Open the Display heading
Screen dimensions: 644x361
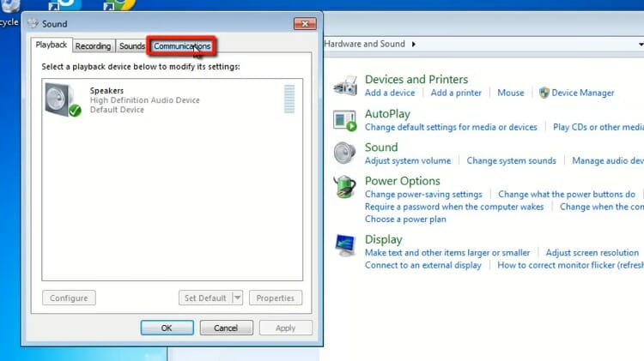tap(384, 239)
